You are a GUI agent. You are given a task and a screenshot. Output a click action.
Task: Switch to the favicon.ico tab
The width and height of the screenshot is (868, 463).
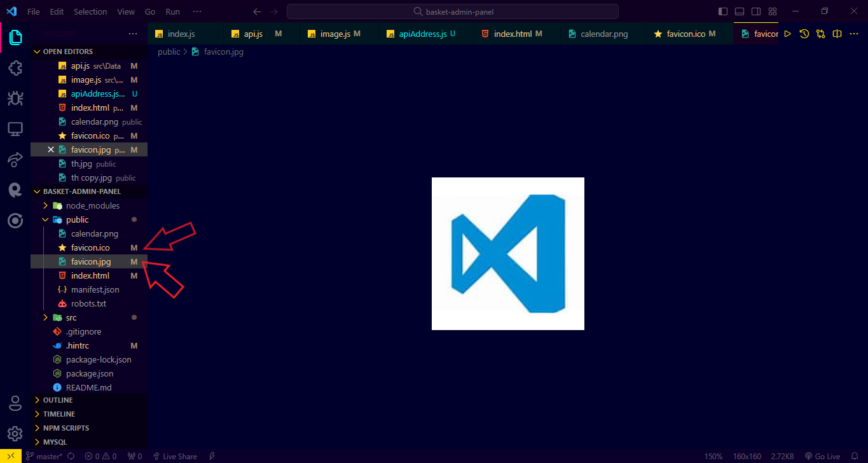(689, 34)
